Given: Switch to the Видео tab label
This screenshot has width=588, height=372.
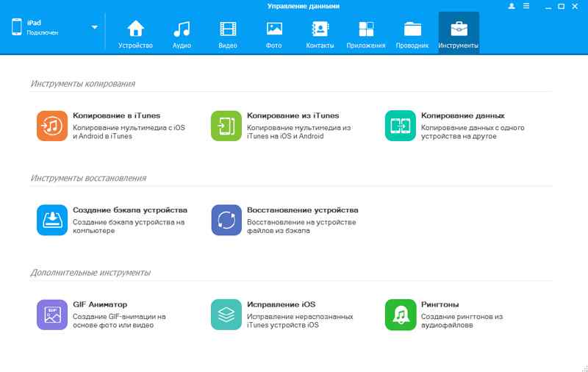Looking at the screenshot, I should tap(228, 46).
